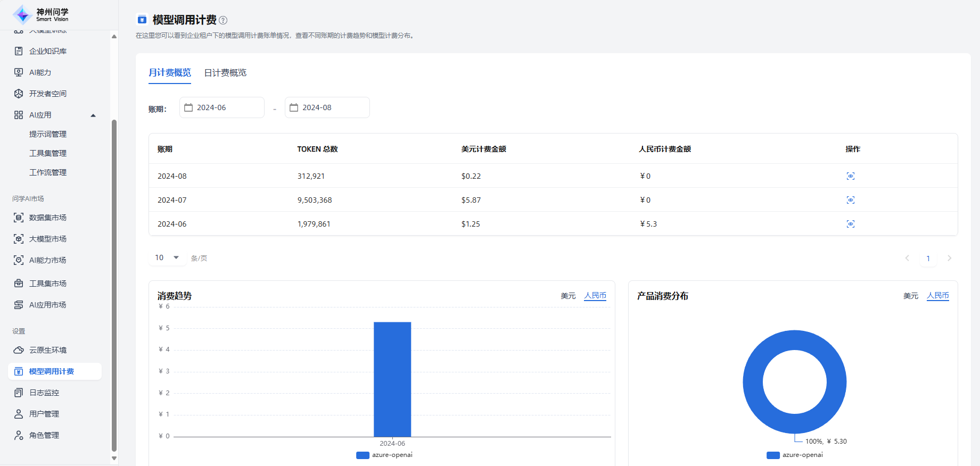Screen dimensions: 980x466
Task: Click the sidebar scroll up arrow
Action: coord(114,36)
